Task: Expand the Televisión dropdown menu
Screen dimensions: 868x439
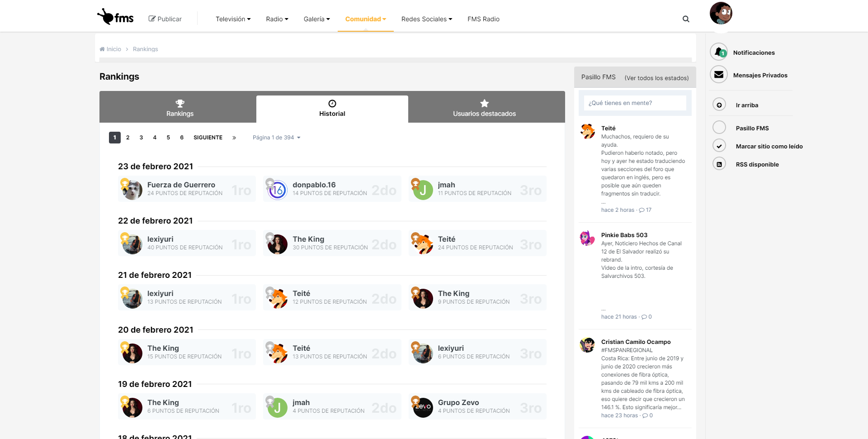Action: point(233,19)
